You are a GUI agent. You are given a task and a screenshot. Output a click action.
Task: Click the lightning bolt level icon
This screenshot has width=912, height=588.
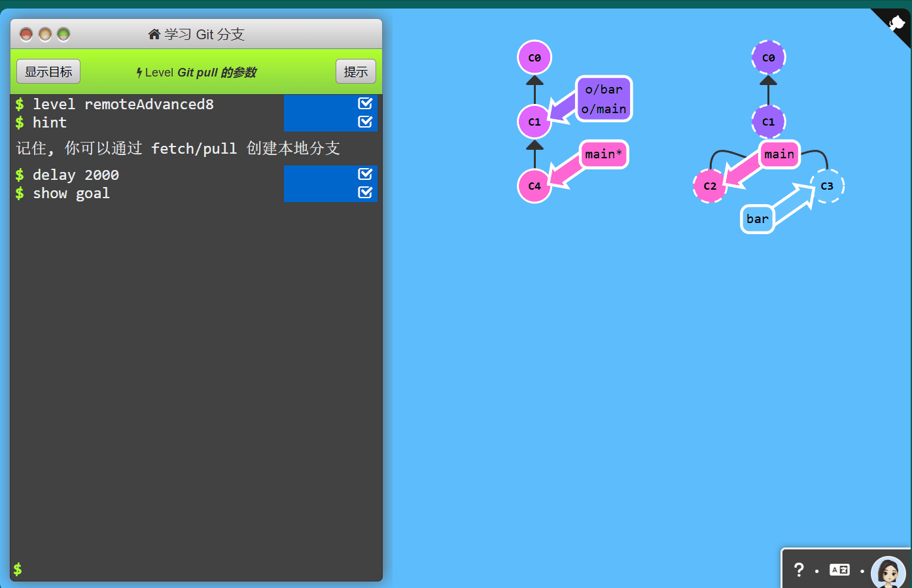point(139,73)
